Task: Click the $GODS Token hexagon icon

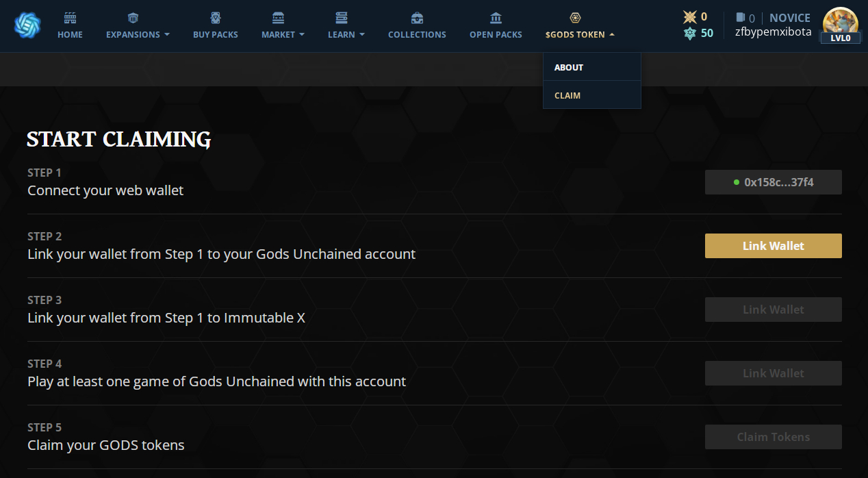Action: click(x=575, y=17)
